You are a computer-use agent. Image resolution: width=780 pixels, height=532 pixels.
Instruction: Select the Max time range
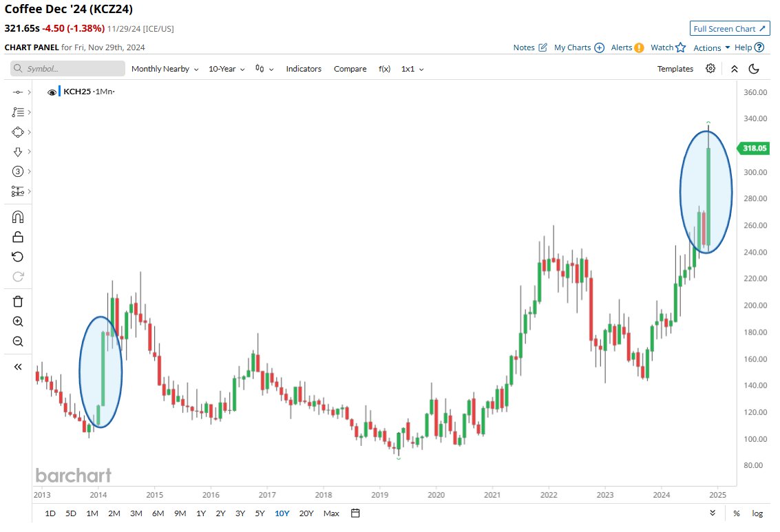pyautogui.click(x=331, y=513)
